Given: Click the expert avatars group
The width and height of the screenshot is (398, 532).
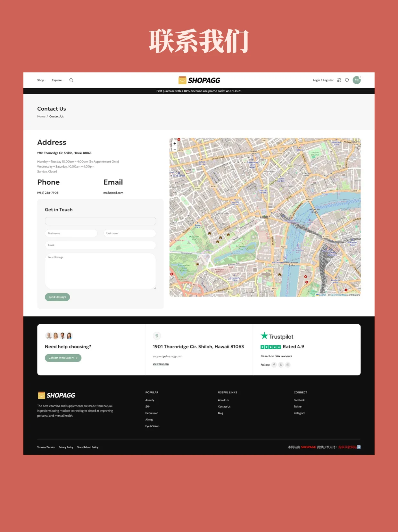Looking at the screenshot, I should click(59, 336).
